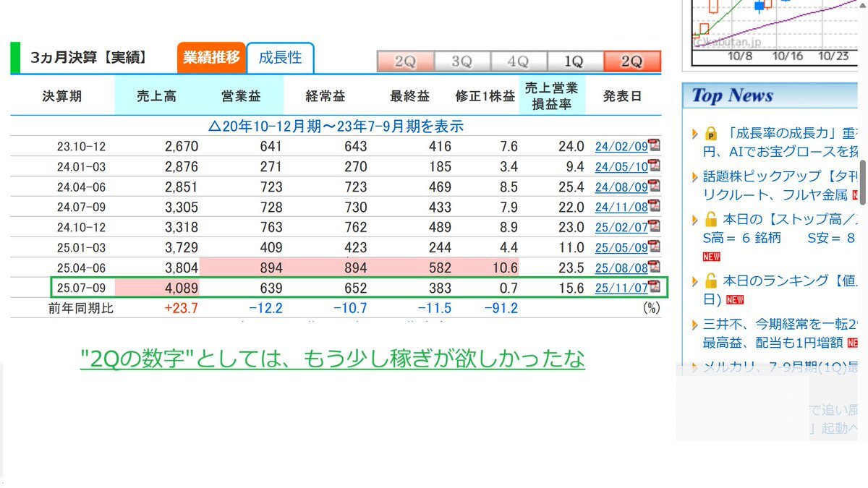
Task: Open the PDF icon beside 24/05/10
Action: [x=654, y=166]
